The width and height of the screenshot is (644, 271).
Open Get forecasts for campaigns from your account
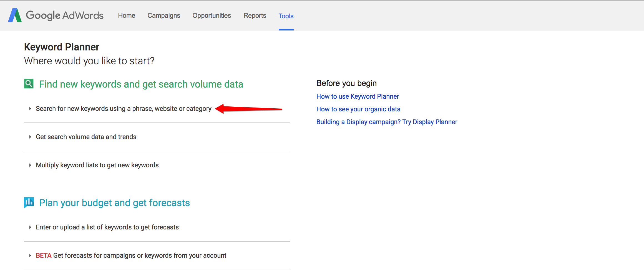[x=140, y=255]
